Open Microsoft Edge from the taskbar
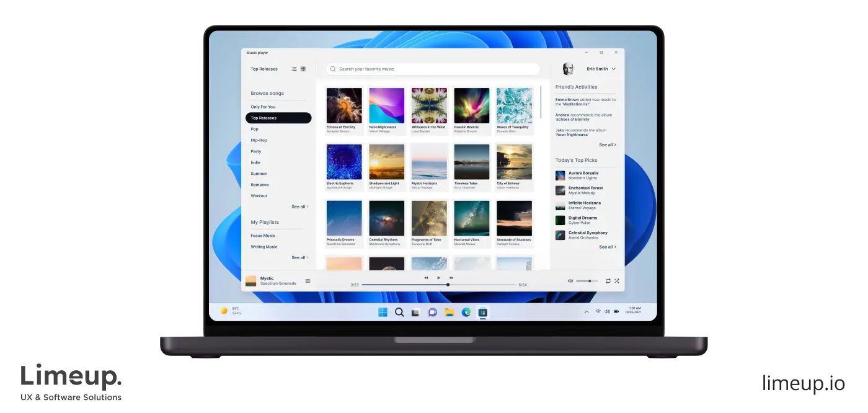 point(466,312)
